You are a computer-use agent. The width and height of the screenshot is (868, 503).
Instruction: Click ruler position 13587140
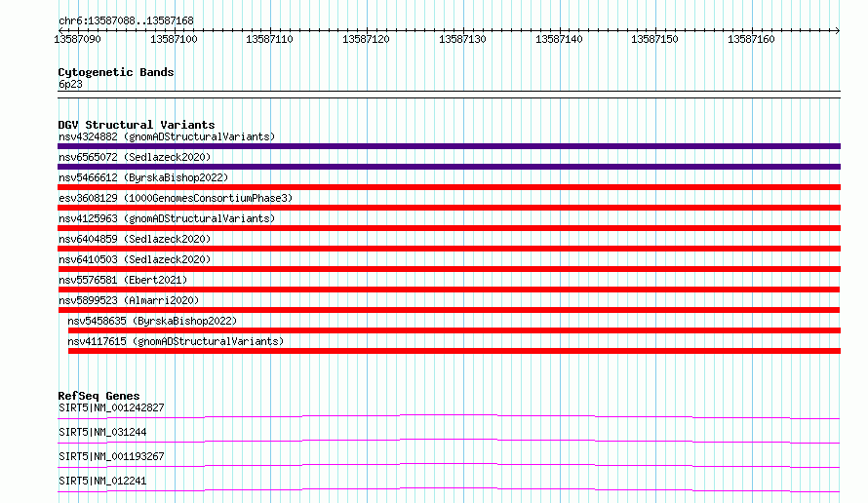tap(559, 39)
